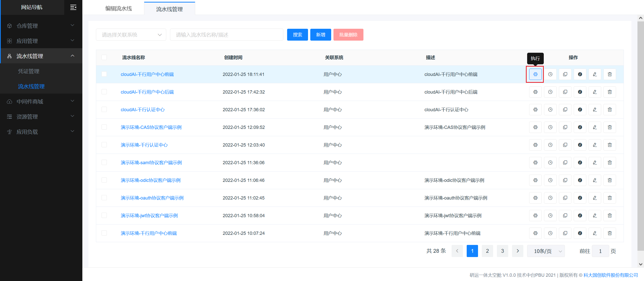
Task: Check the box for cloudAI-千行用户中心前端
Action: [x=104, y=74]
